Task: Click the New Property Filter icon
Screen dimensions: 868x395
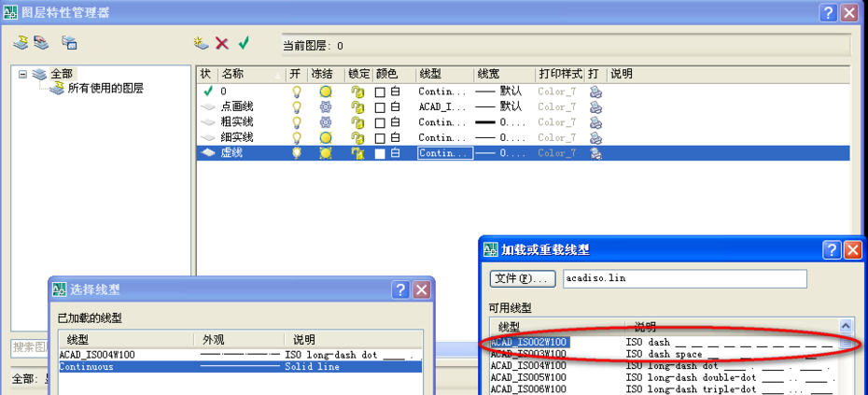Action: coord(21,43)
